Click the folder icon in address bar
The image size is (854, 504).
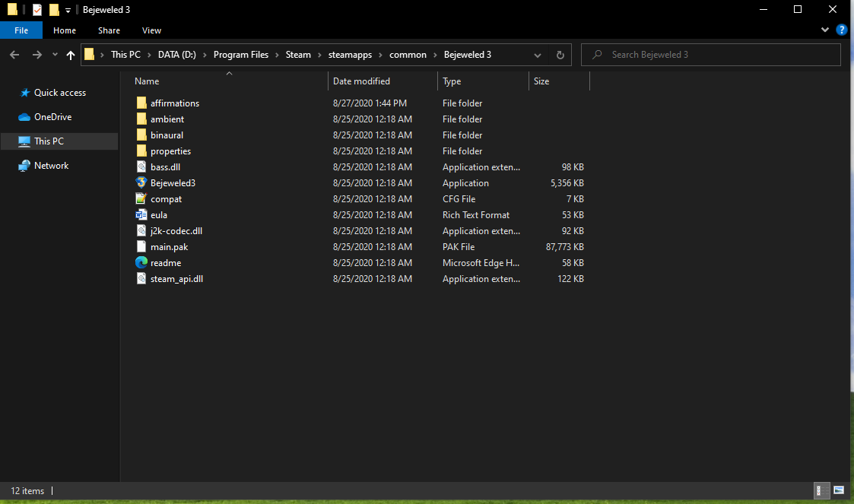pyautogui.click(x=89, y=55)
